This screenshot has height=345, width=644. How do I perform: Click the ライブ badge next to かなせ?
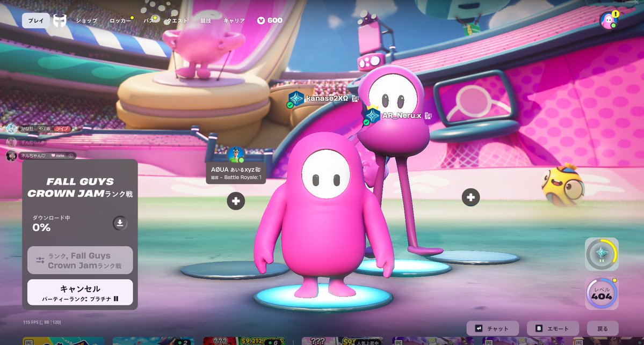63,129
